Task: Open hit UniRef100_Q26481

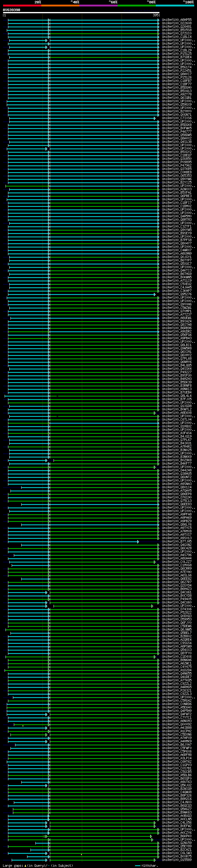Action: pyautogui.click(x=177, y=26)
